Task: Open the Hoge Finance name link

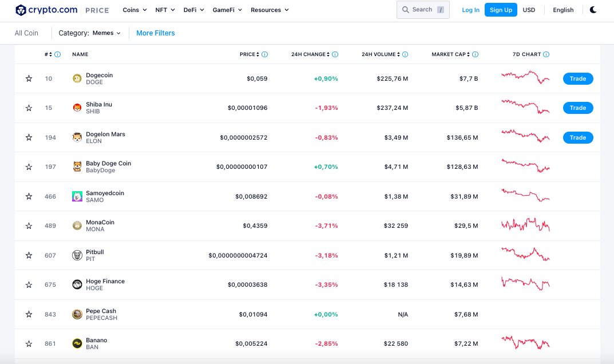Action: tap(105, 281)
